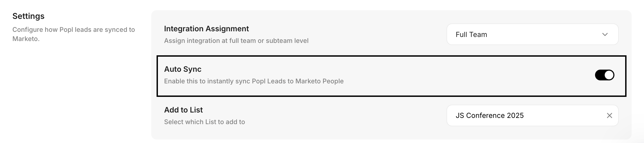Click "Select which List to add to" text
Viewport: 644px width, 143px height.
pyautogui.click(x=204, y=122)
